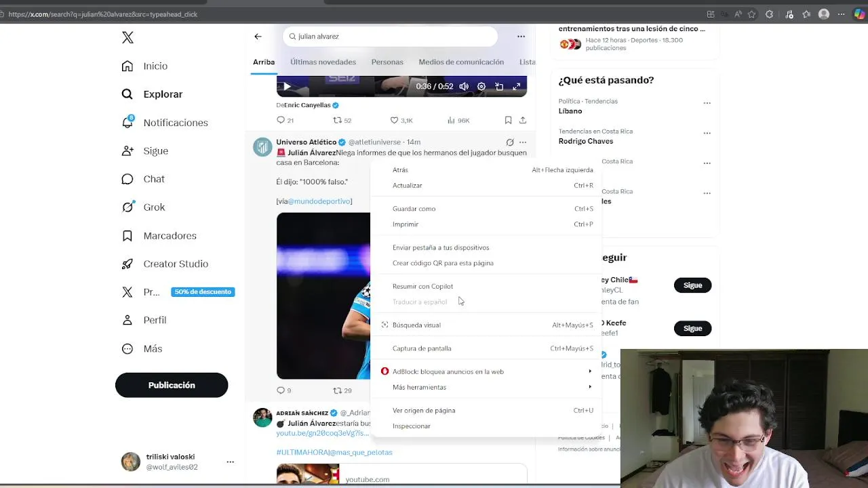
Task: Select the Arriba tab
Action: tap(264, 62)
